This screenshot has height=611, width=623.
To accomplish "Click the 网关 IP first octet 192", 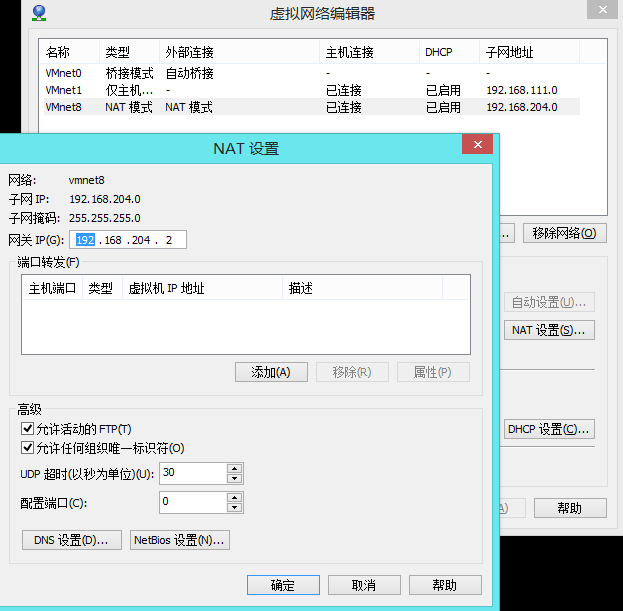I will 85,240.
